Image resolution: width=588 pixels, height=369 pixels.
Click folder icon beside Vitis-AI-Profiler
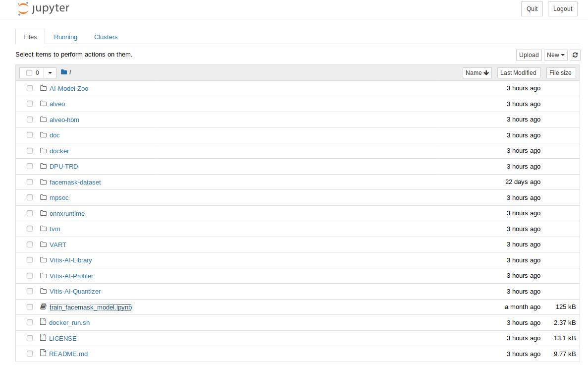tap(43, 276)
